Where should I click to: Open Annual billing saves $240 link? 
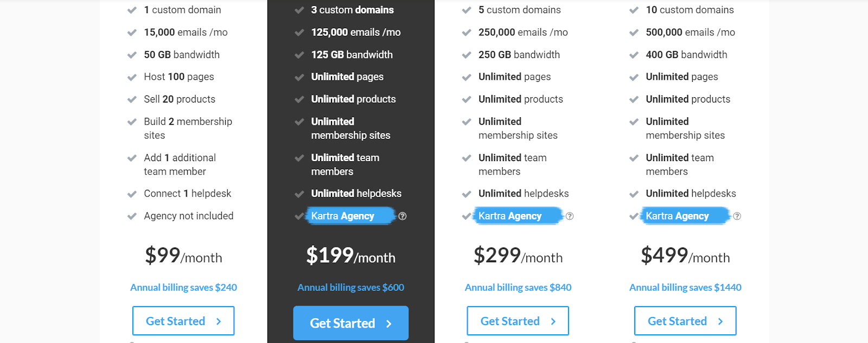pos(183,288)
